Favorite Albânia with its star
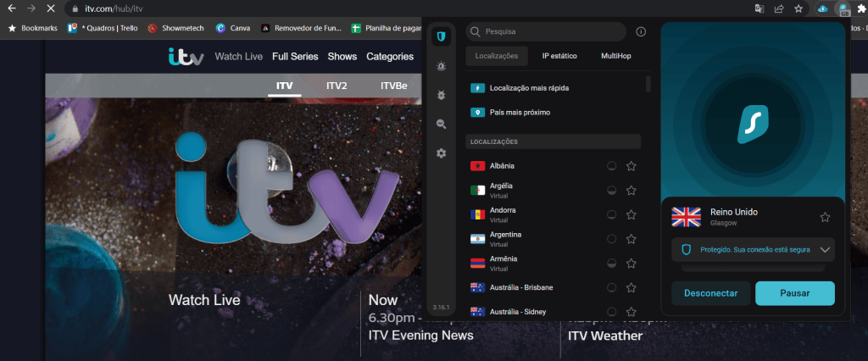The width and height of the screenshot is (868, 361). tap(631, 166)
